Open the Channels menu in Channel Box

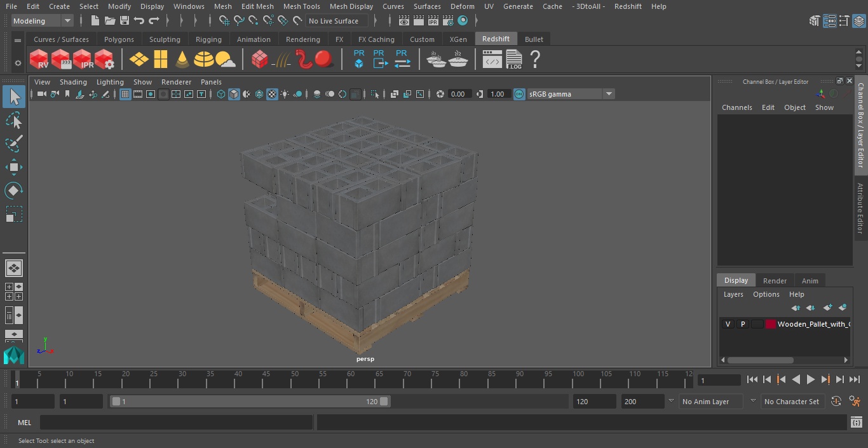[x=736, y=107]
